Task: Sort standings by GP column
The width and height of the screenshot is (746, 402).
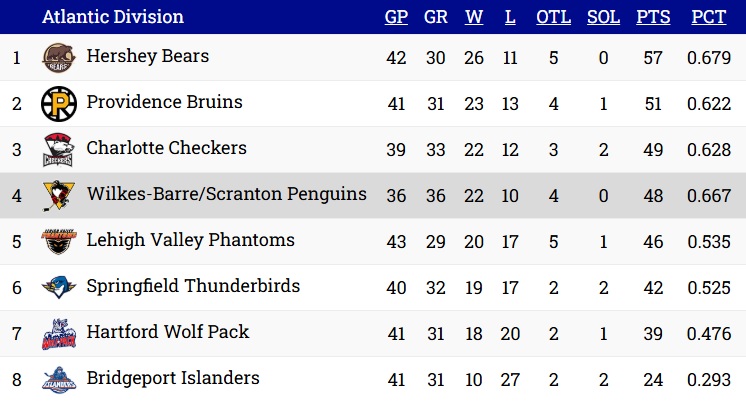Action: tap(396, 17)
